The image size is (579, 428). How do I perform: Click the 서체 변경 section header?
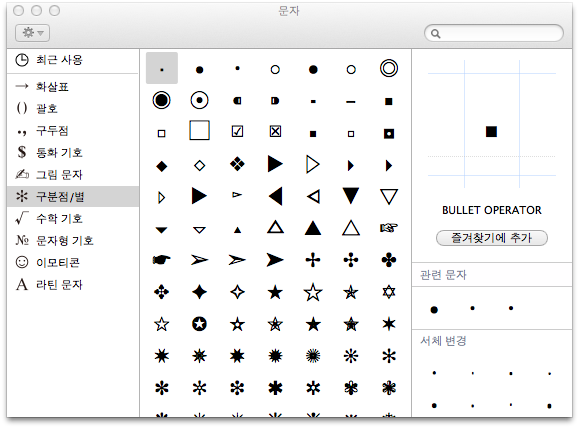pyautogui.click(x=443, y=340)
